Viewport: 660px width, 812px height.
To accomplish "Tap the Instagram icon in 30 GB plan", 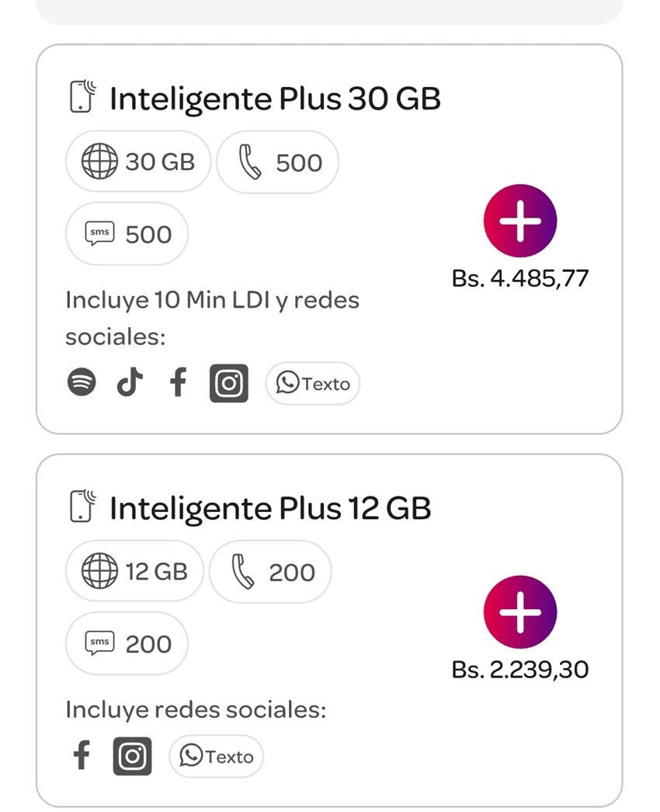I will [229, 383].
